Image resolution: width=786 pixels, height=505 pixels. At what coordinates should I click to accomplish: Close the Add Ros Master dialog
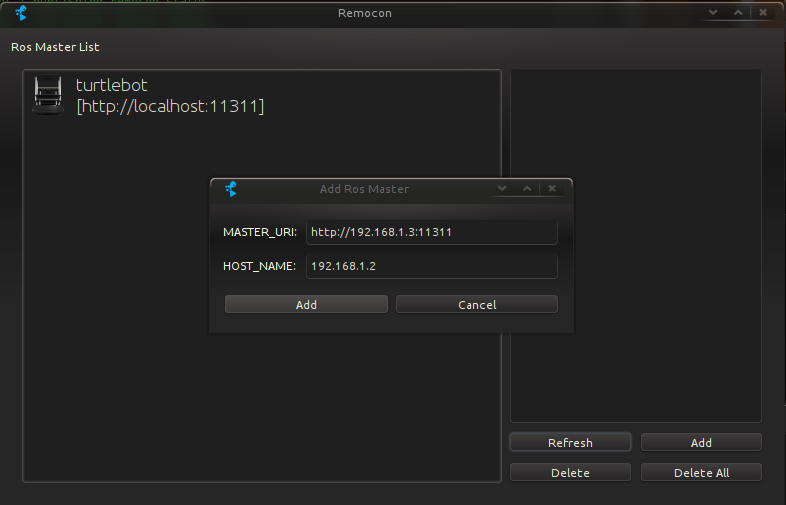pos(552,188)
